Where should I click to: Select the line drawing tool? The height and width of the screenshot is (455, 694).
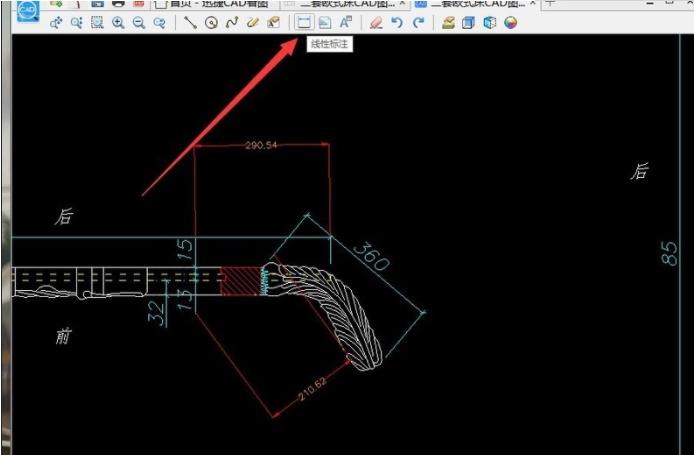(x=190, y=23)
